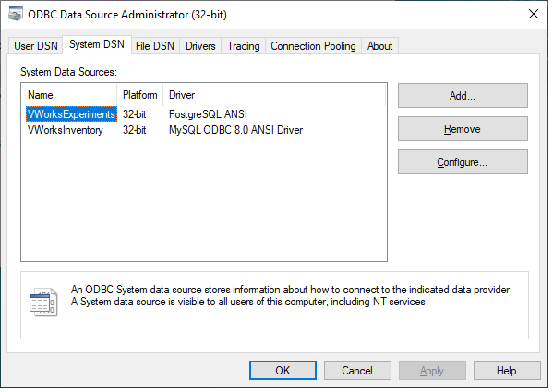The width and height of the screenshot is (553, 392).
Task: Remove the selected data source
Action: tap(463, 129)
